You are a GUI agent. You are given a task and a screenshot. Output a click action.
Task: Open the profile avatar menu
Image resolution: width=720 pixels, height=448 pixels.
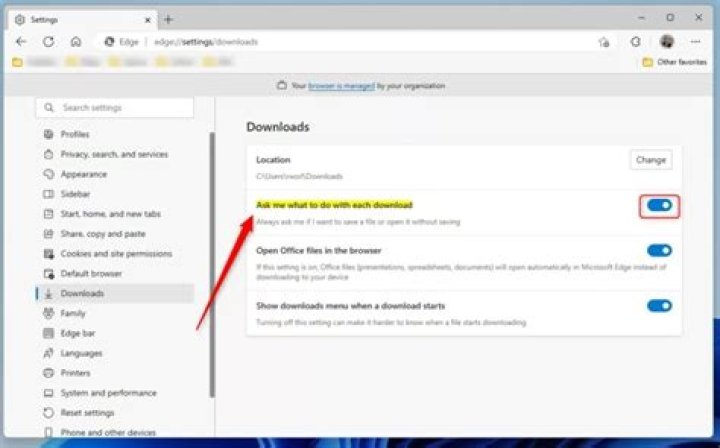667,42
